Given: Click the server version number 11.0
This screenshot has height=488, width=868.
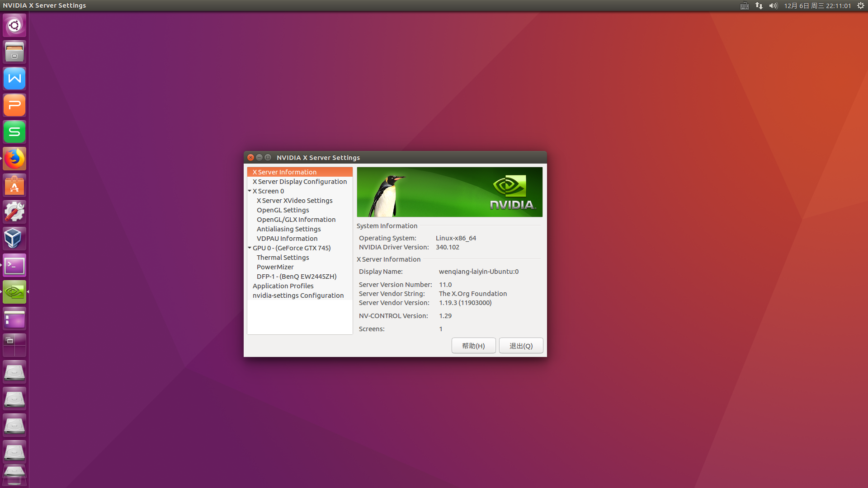Looking at the screenshot, I should (445, 285).
